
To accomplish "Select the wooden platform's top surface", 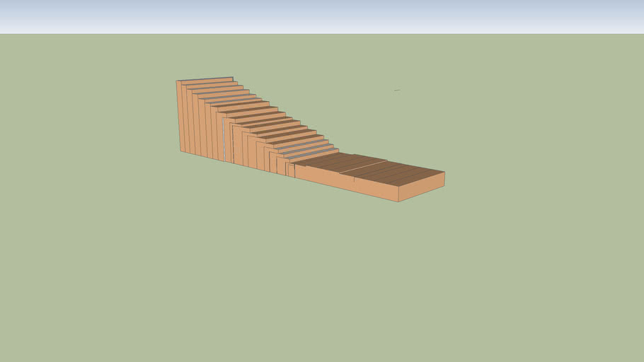I will point(368,168).
